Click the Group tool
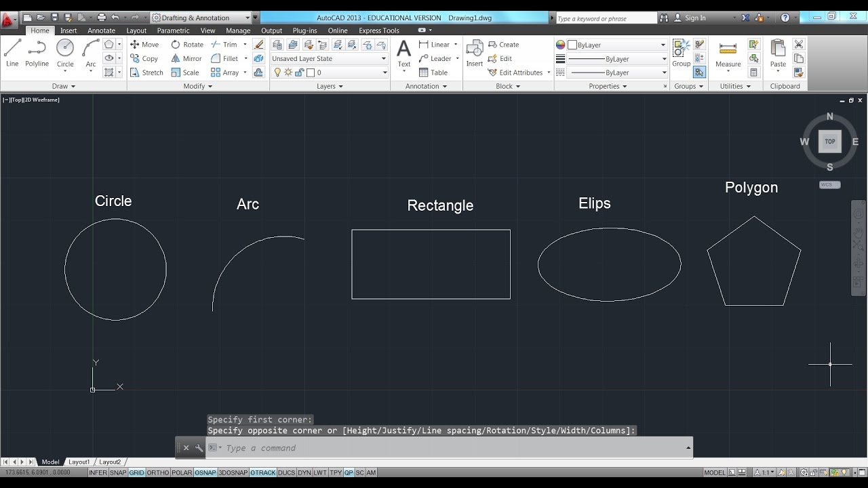The height and width of the screenshot is (488, 868). 681,54
